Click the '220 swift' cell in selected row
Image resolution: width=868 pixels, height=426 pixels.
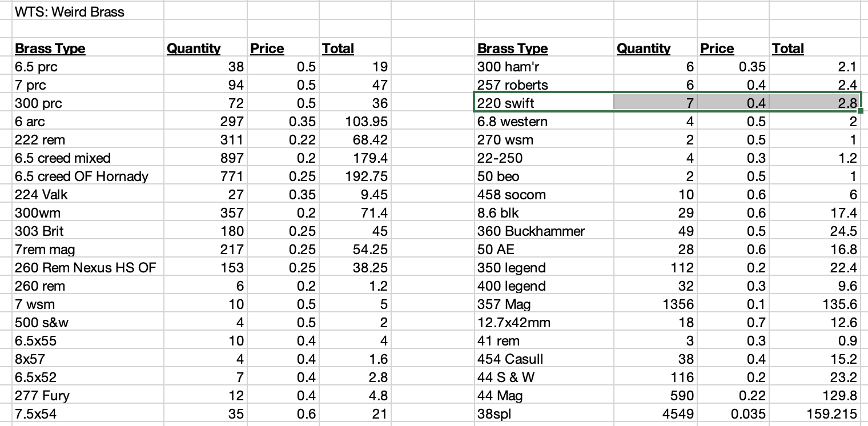[x=506, y=103]
